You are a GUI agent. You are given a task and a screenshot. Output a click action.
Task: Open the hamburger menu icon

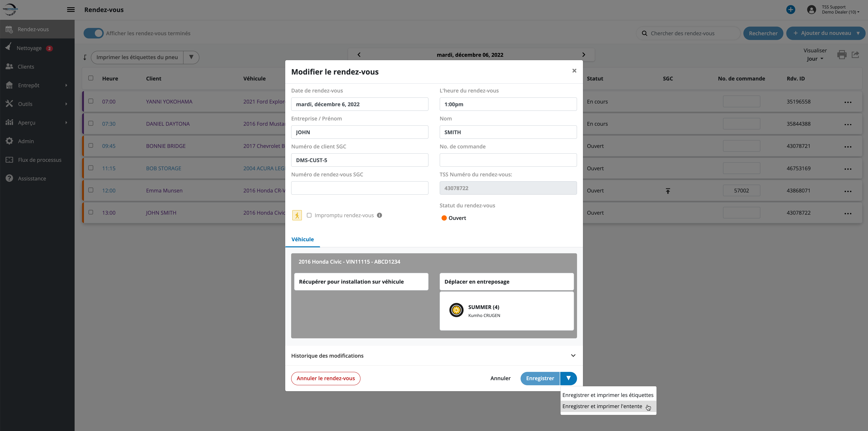tap(71, 10)
